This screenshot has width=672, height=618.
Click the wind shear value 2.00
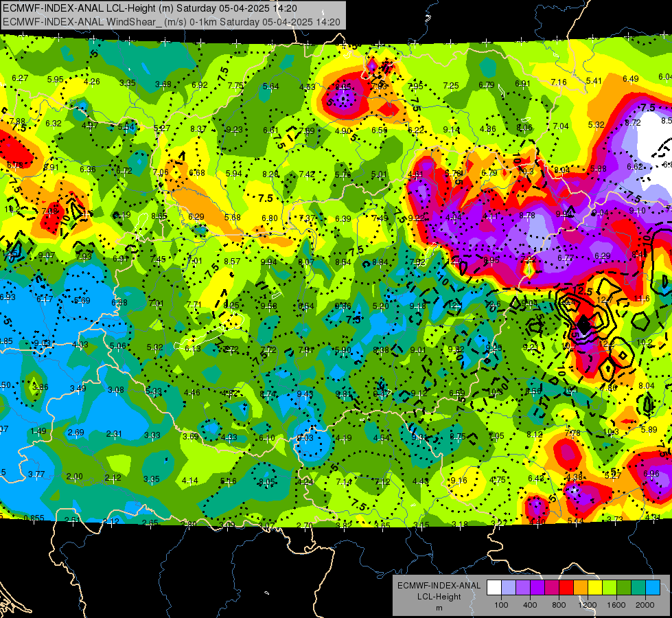point(75,477)
